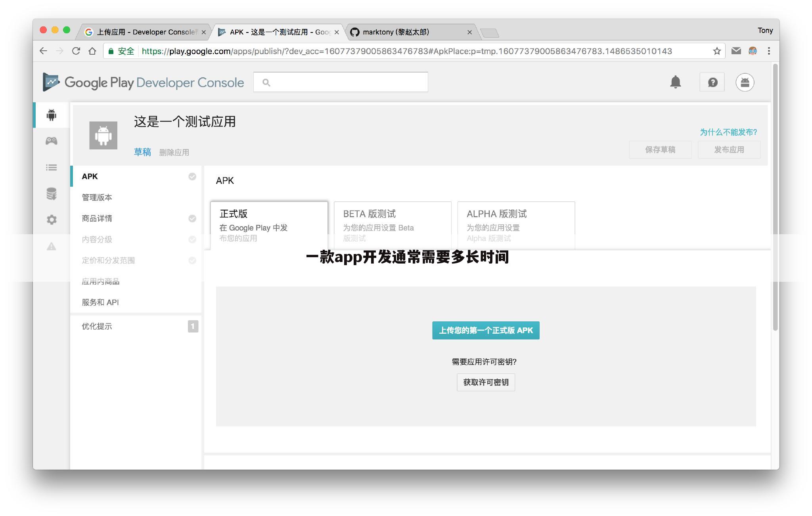Click the Developer Console search field
Viewport: 812px width, 516px height.
click(341, 82)
